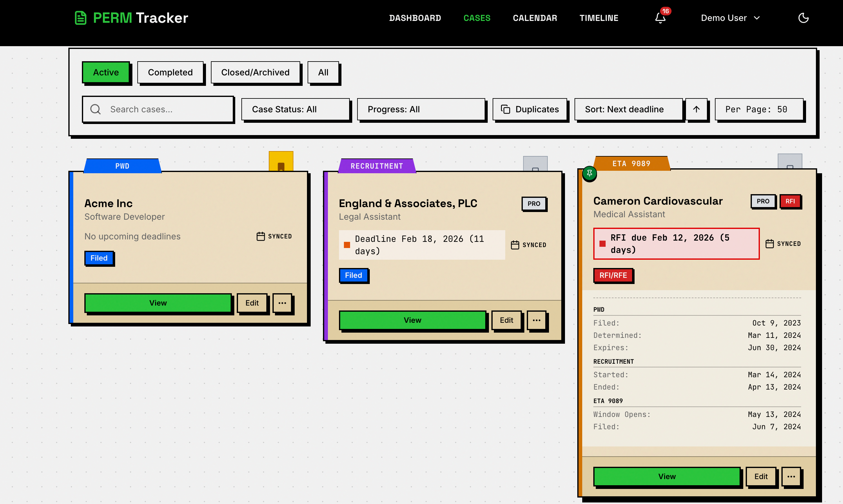The image size is (843, 504).
Task: Unpin the Cameron Cardiovascular case
Action: tap(590, 174)
